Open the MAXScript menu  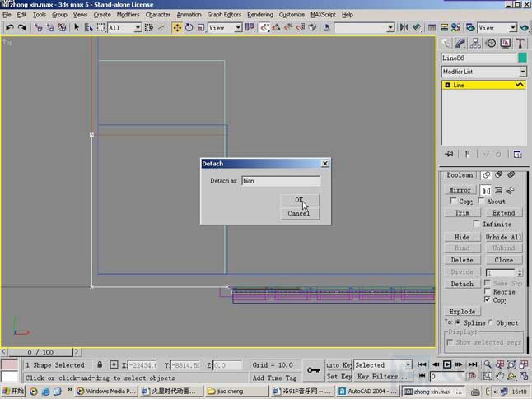click(x=323, y=15)
